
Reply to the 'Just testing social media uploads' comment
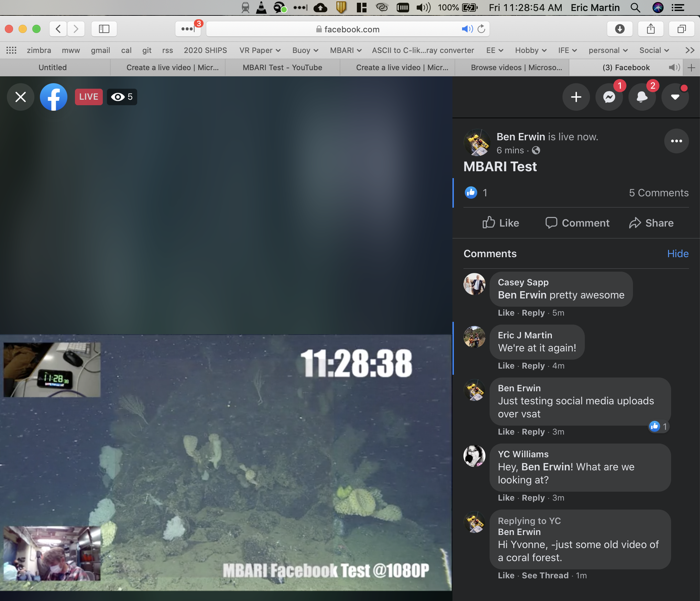click(533, 432)
